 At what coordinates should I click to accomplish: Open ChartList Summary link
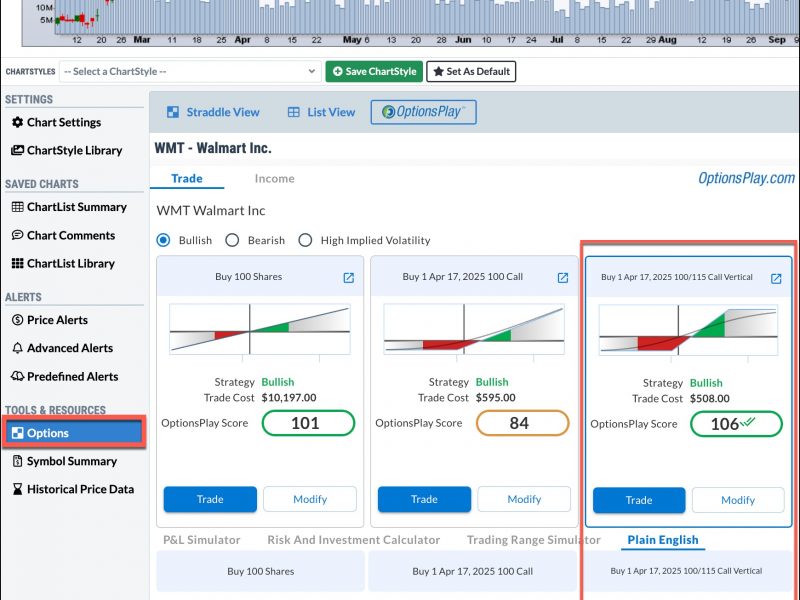[77, 207]
